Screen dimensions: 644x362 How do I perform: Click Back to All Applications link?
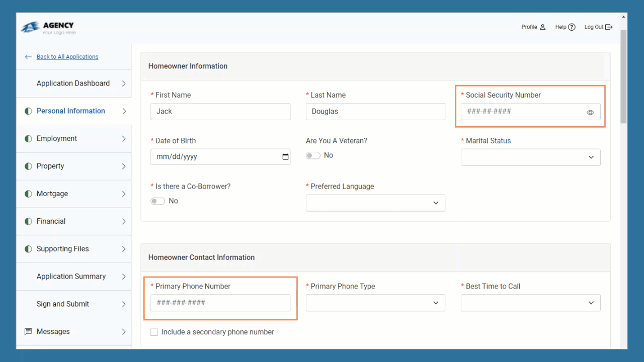click(67, 57)
